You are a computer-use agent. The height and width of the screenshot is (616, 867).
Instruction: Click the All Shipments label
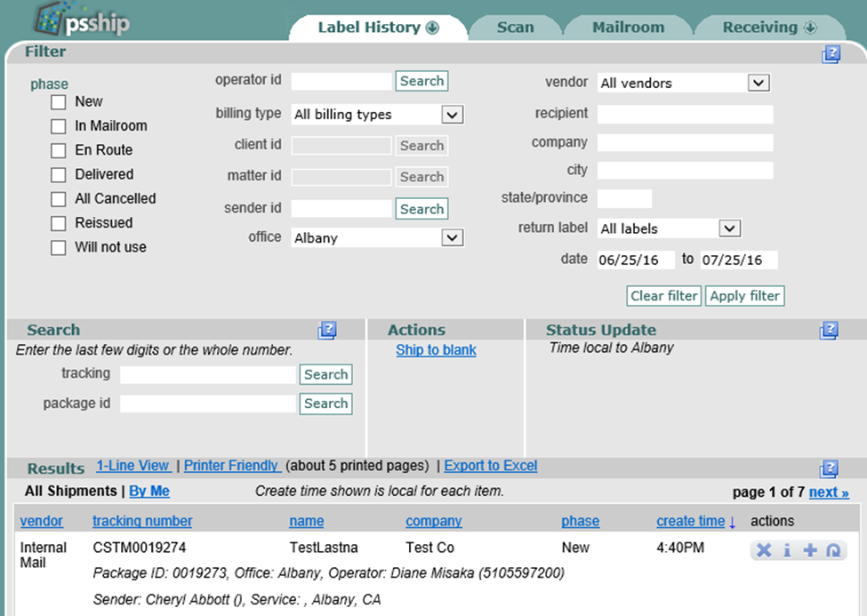71,491
